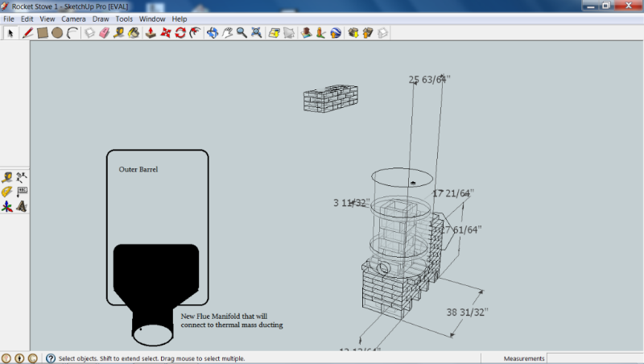The height and width of the screenshot is (364, 644).
Task: Click the Zoom magnifier tool
Action: (242, 33)
